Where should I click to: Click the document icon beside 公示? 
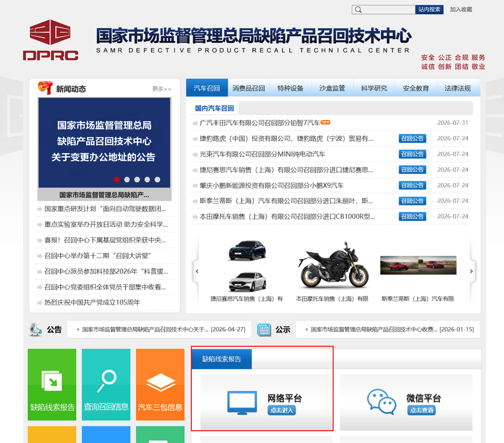click(x=264, y=330)
